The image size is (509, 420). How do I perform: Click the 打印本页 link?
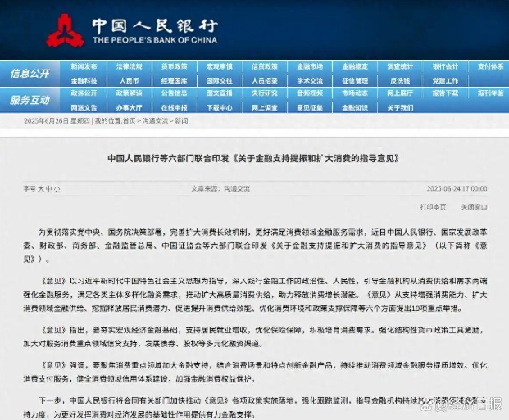(x=432, y=207)
